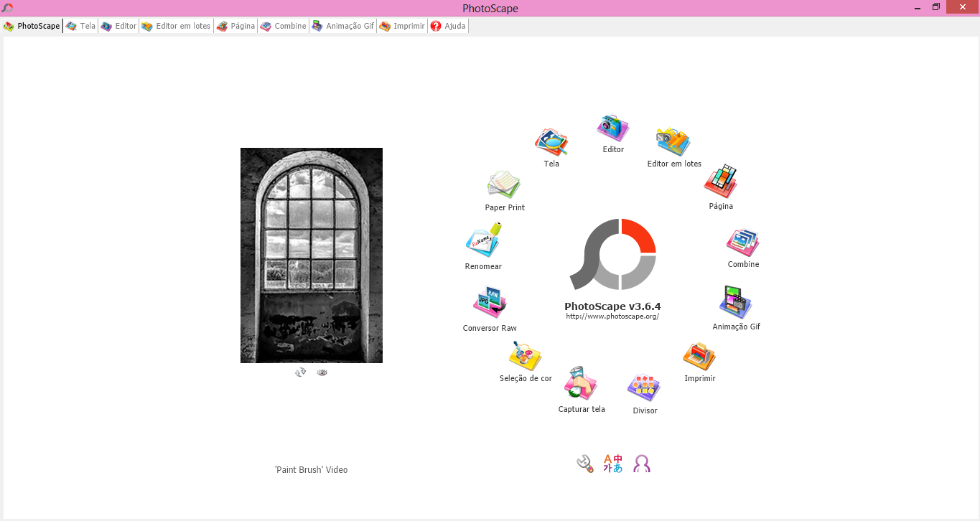Image resolution: width=980 pixels, height=521 pixels.
Task: Minimize the PhotoScape window
Action: point(918,7)
